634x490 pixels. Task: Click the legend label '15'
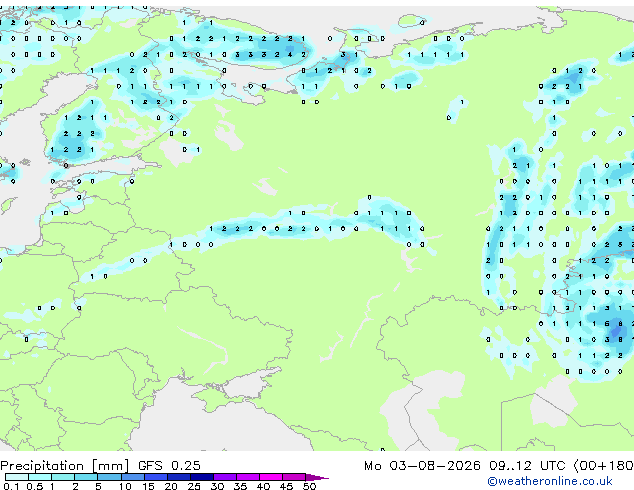coord(148,486)
